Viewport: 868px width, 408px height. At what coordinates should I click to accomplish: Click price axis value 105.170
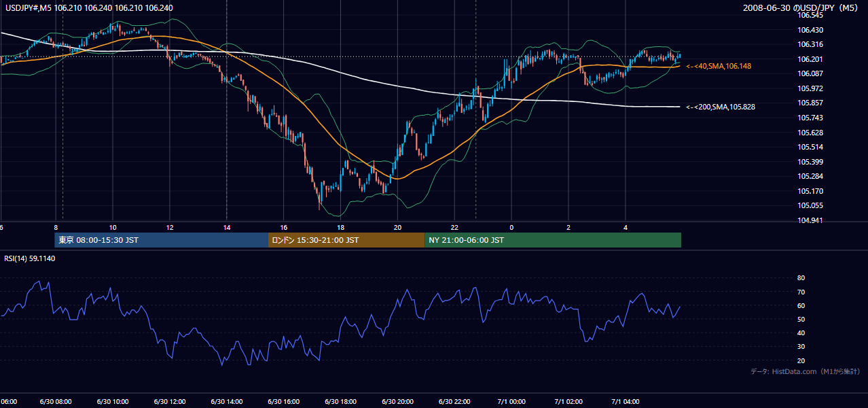[x=810, y=191]
